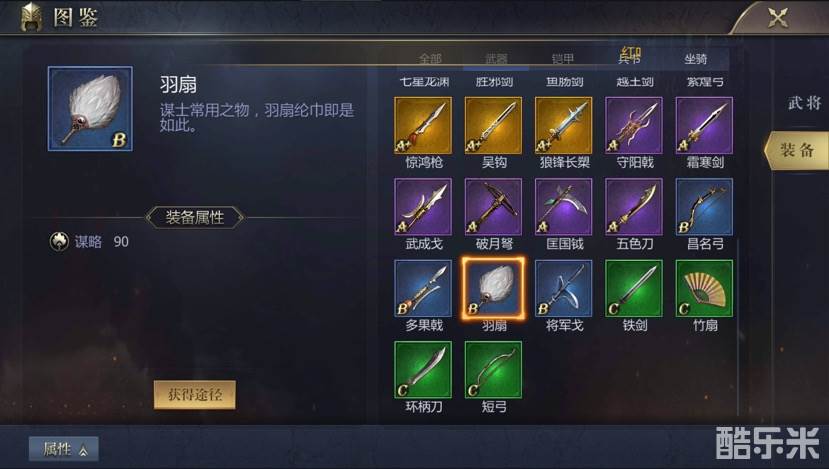The image size is (829, 469).
Task: Choose the 短弓 short bow icon
Action: [x=493, y=370]
